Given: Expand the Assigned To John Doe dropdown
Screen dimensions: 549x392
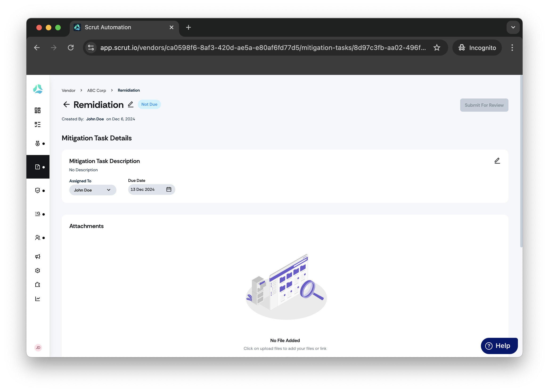Looking at the screenshot, I should pos(93,190).
